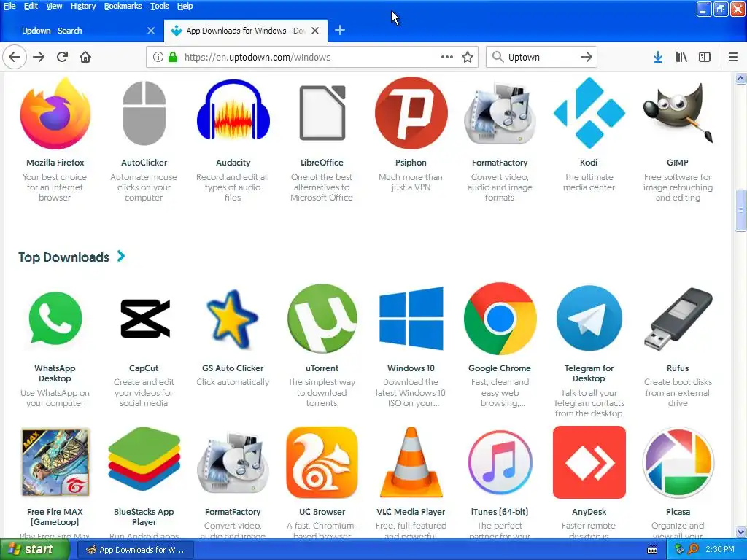This screenshot has height=560, width=747.
Task: Open the UC Browser squirrel icon
Action: [x=322, y=462]
